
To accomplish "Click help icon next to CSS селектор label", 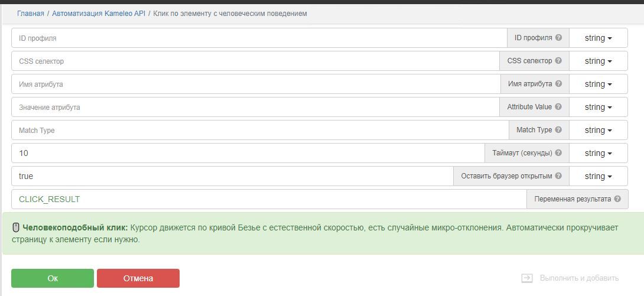I will pos(558,61).
